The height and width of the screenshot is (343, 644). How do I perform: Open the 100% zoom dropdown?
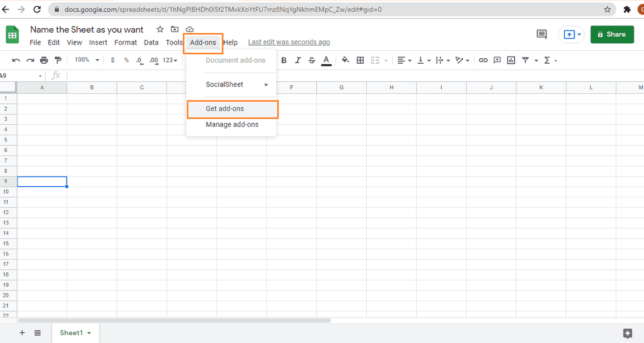click(x=87, y=60)
